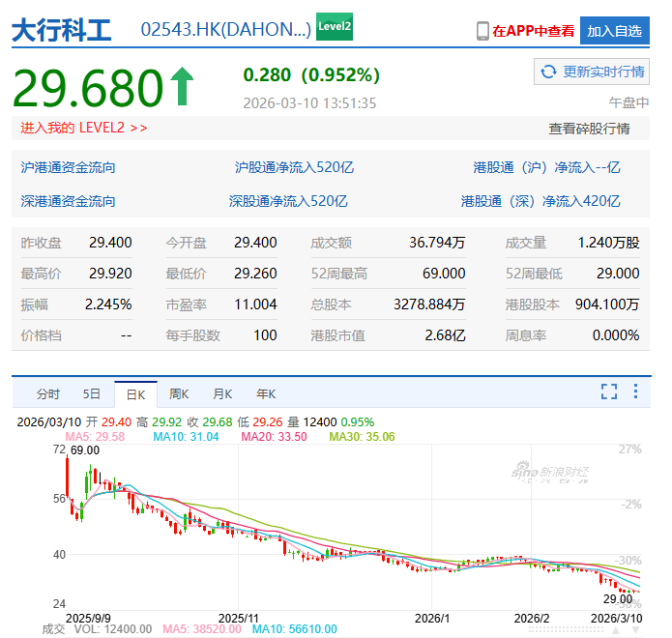Select the 周K chart tab
This screenshot has width=672, height=638.
[181, 393]
